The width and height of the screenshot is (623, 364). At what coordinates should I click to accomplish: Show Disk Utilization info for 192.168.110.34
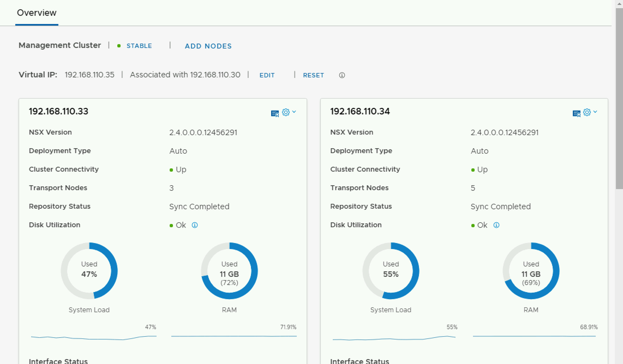496,225
